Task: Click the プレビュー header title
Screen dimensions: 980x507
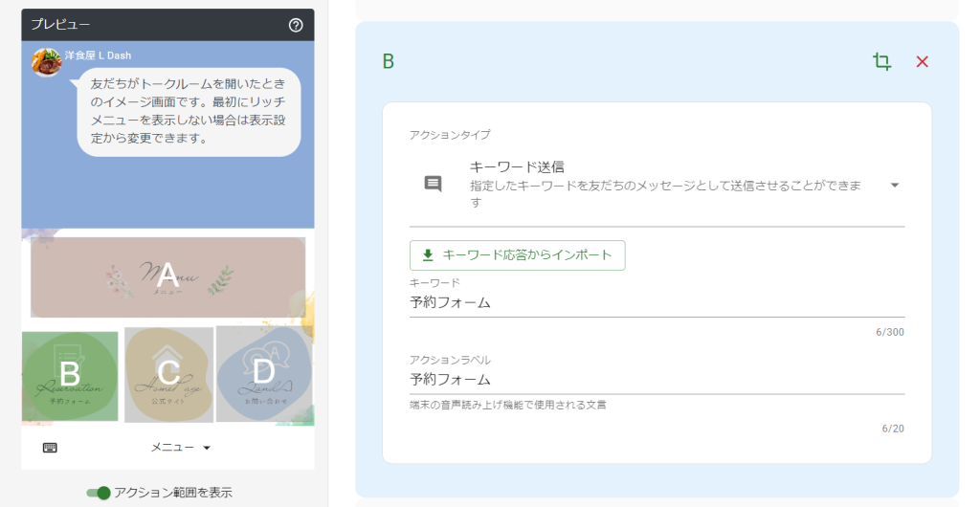Action: [x=60, y=24]
